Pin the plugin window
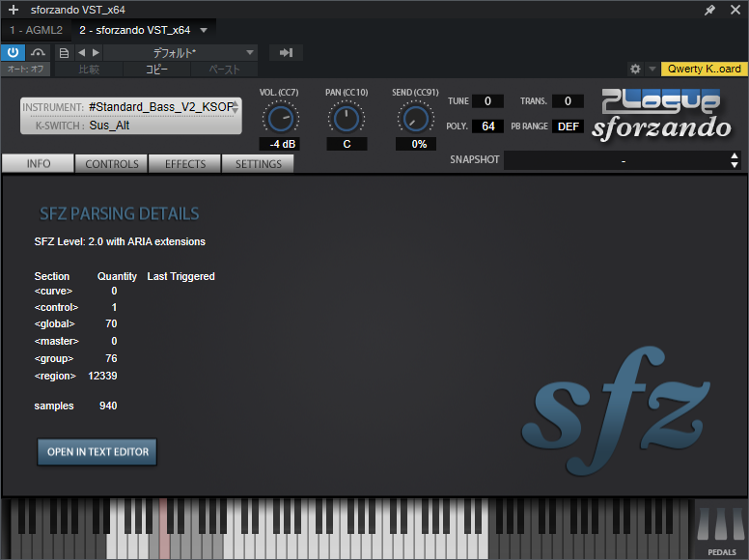The height and width of the screenshot is (560, 749). click(x=709, y=10)
